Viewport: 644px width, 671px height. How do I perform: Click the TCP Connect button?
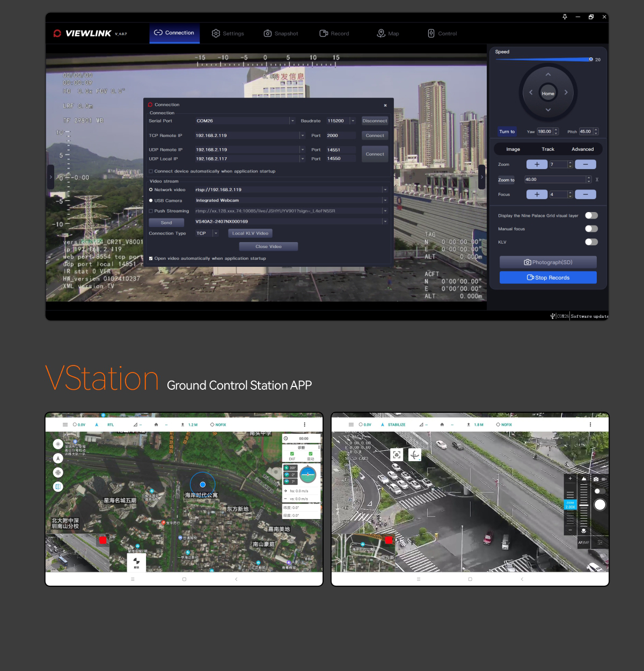[375, 135]
